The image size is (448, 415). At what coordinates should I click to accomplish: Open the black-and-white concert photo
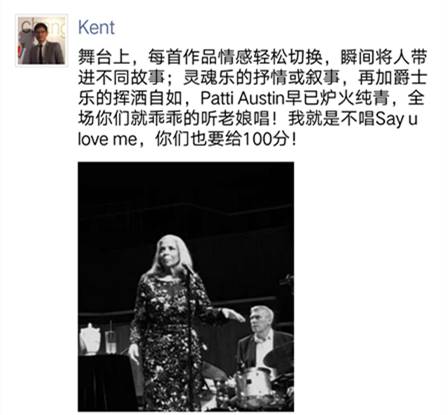(186, 287)
